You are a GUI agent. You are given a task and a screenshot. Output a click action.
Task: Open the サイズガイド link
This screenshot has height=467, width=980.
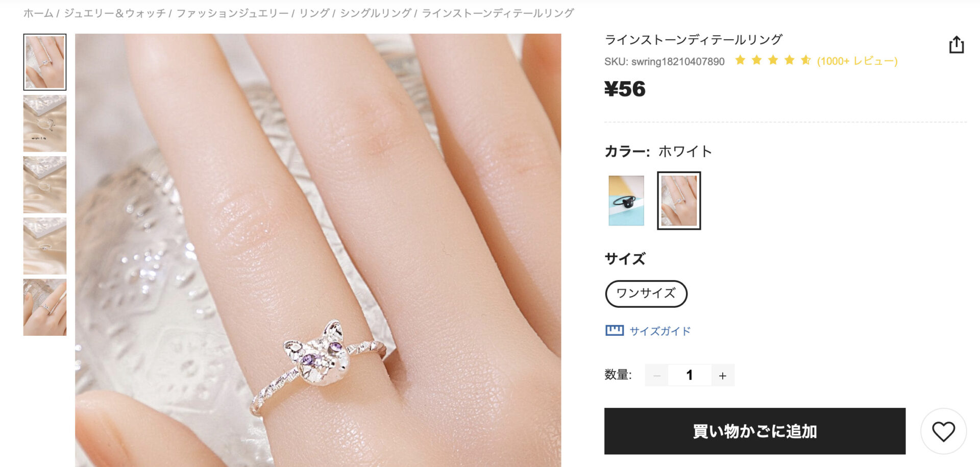click(660, 331)
